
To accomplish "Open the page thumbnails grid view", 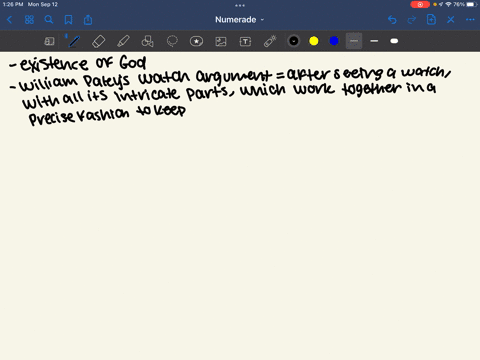I will 29,20.
